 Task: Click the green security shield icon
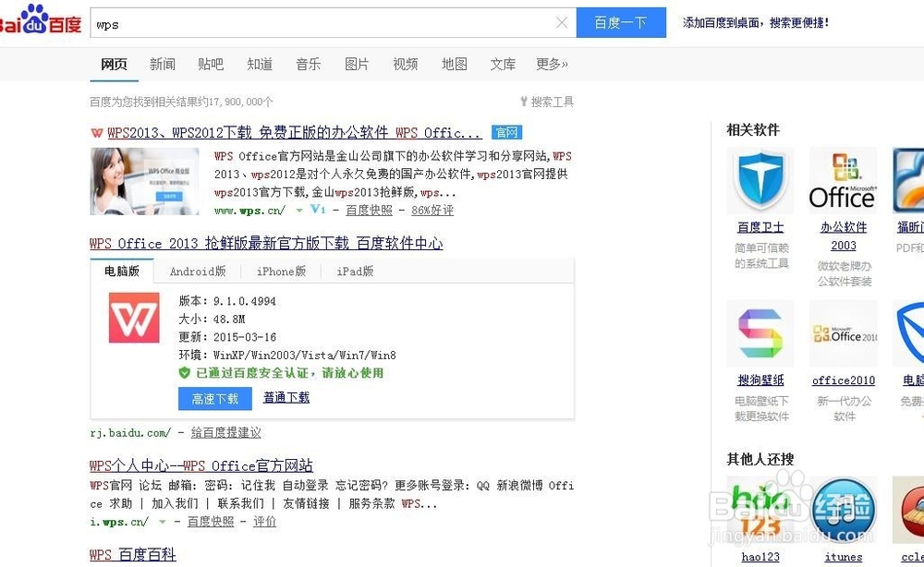tap(185, 373)
